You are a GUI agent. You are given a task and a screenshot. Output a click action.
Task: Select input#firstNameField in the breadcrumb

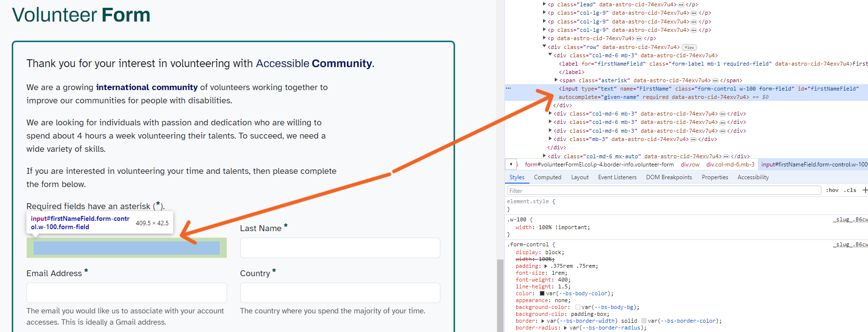click(x=814, y=165)
